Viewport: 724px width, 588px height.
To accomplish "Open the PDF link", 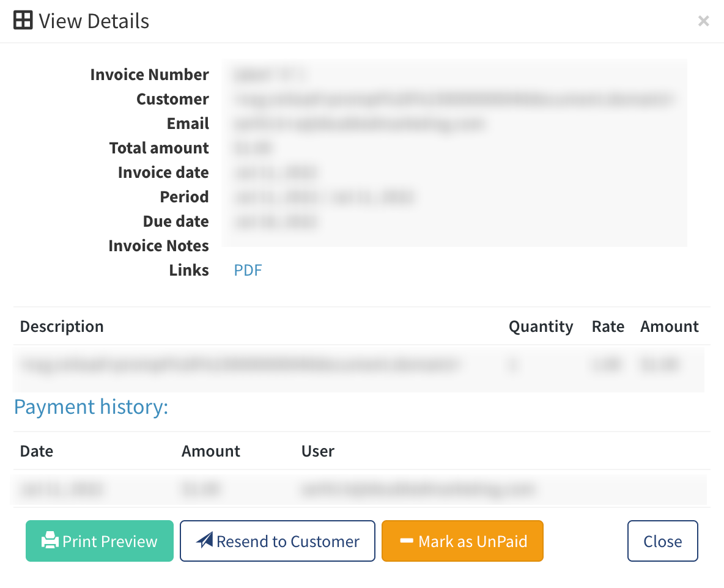I will point(248,270).
